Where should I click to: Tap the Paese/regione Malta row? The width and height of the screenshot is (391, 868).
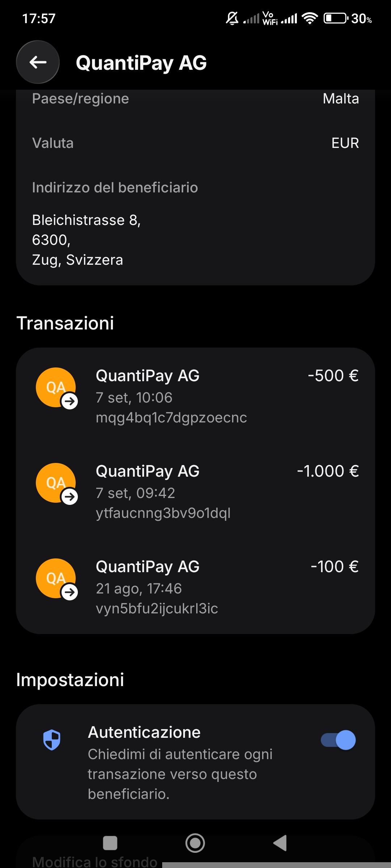tap(195, 98)
